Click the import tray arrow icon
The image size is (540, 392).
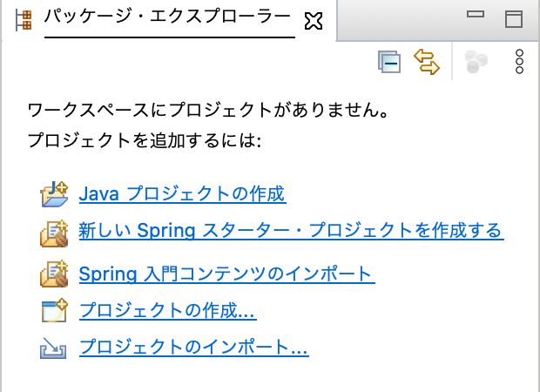(53, 348)
